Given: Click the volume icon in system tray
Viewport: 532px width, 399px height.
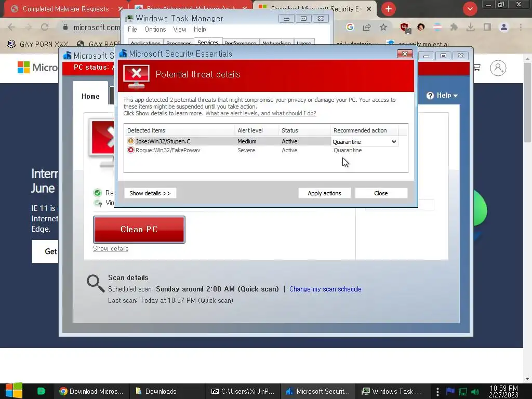Looking at the screenshot, I should point(475,392).
